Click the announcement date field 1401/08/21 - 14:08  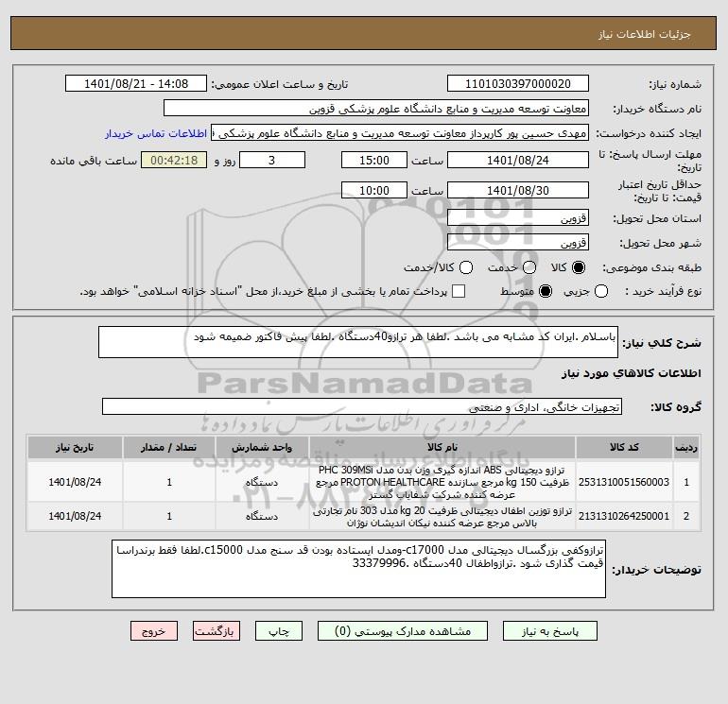136,83
